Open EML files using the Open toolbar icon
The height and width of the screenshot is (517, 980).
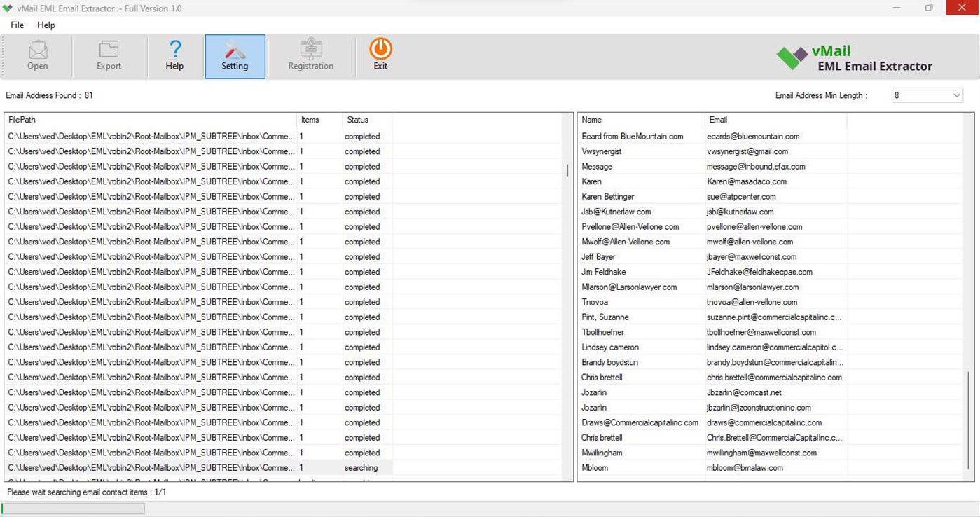(37, 55)
